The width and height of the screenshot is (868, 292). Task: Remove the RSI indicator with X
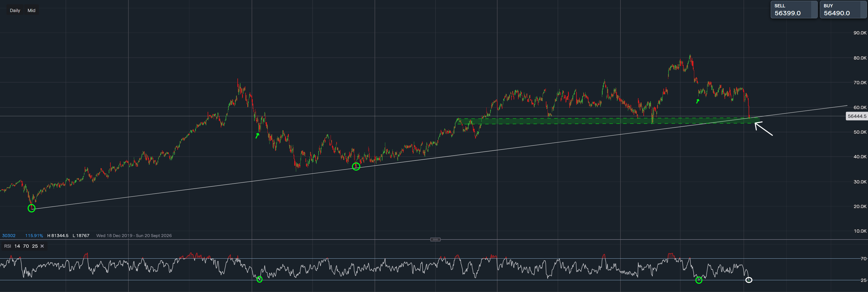(42, 246)
